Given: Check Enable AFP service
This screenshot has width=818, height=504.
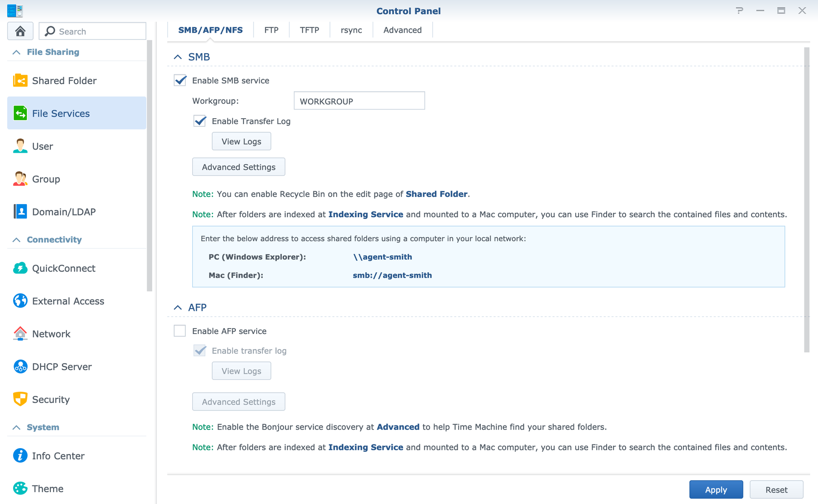Looking at the screenshot, I should pyautogui.click(x=180, y=331).
